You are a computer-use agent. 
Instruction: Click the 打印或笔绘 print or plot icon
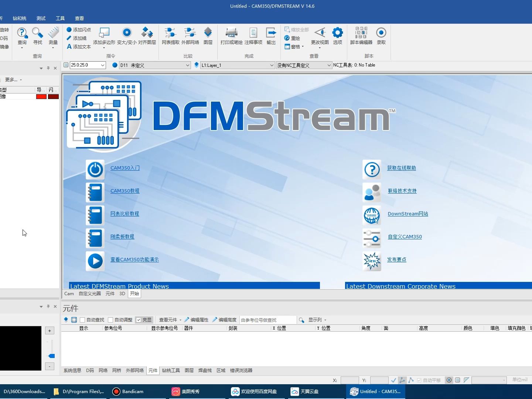point(232,33)
